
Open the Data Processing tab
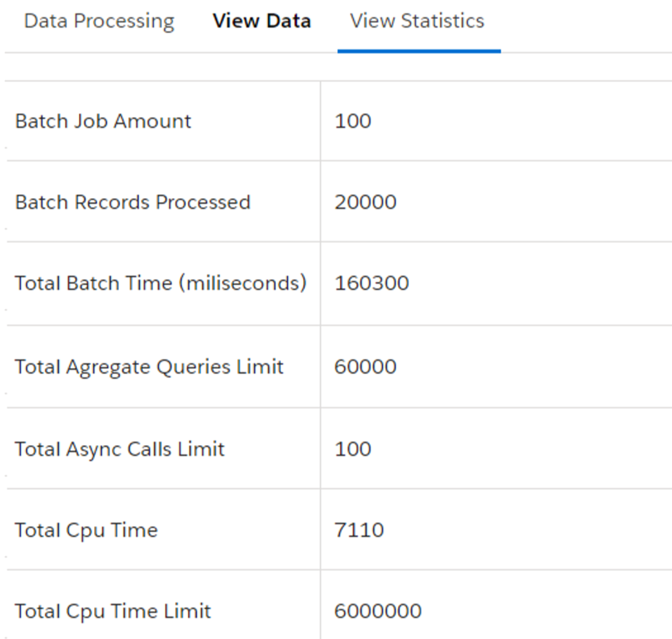click(x=99, y=21)
